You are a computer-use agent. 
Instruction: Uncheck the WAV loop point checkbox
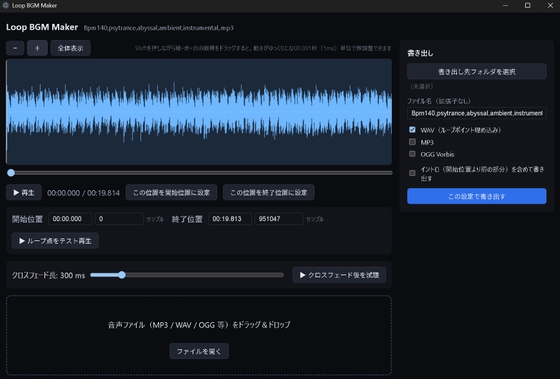[x=412, y=130]
